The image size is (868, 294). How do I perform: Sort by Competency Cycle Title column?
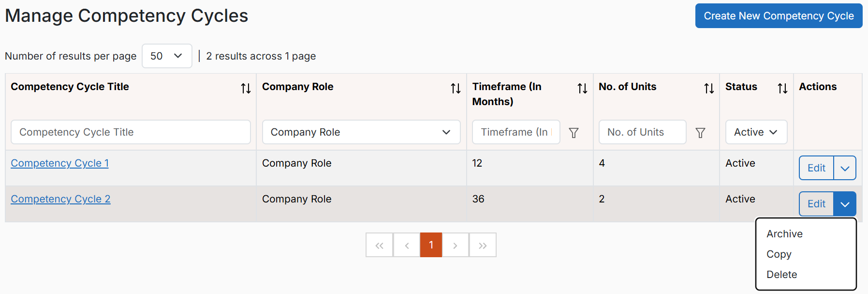pyautogui.click(x=246, y=88)
